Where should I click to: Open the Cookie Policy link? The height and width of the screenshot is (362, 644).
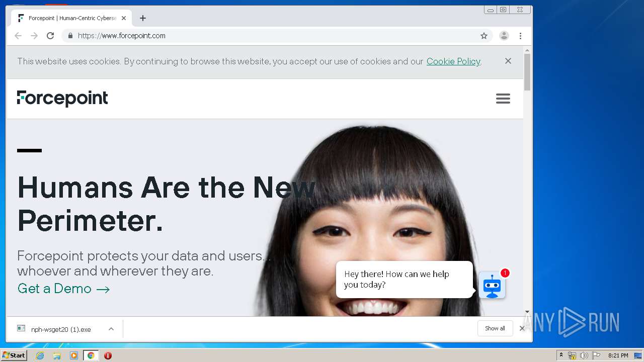coord(453,61)
